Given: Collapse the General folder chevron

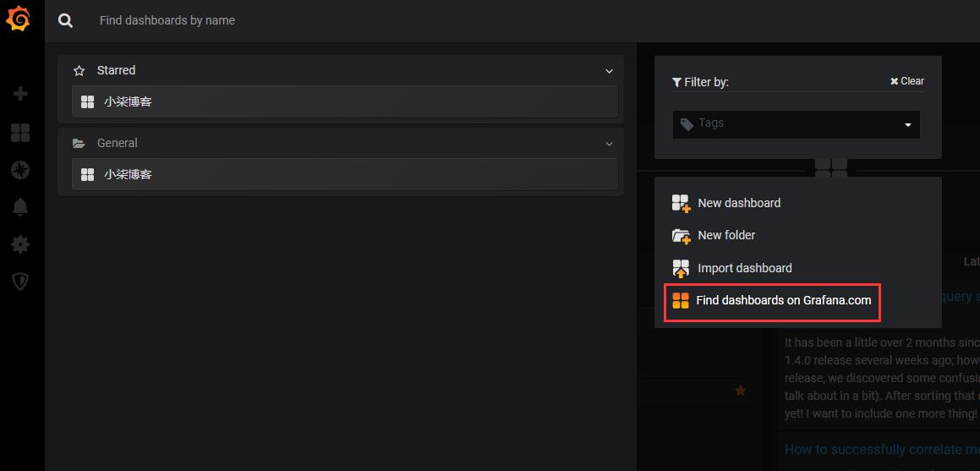Looking at the screenshot, I should 610,144.
